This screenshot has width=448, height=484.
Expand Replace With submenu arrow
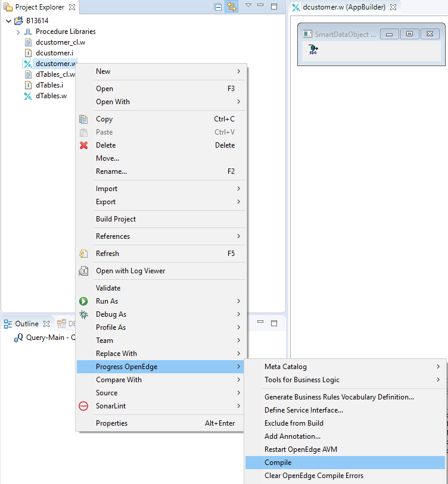tap(238, 353)
